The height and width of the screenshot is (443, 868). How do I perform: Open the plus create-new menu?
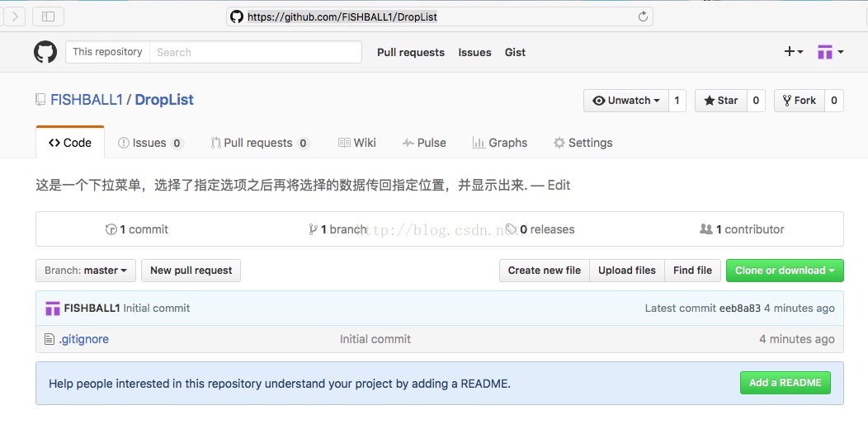point(793,51)
